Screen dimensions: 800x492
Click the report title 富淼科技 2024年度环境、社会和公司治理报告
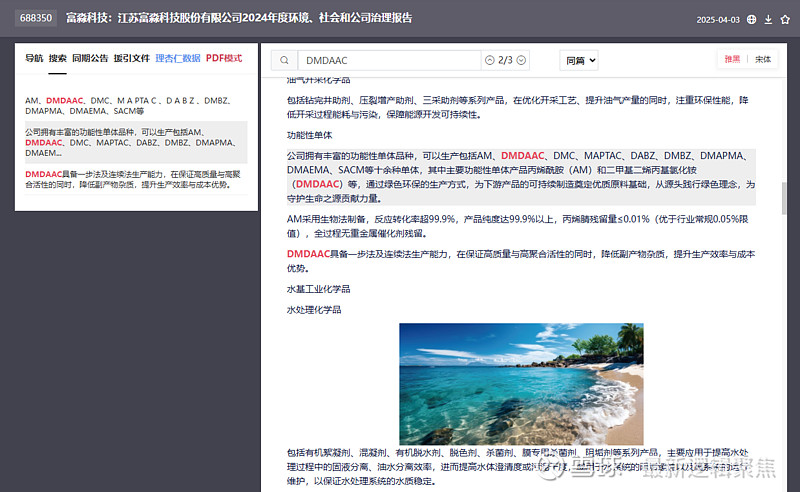pyautogui.click(x=239, y=18)
